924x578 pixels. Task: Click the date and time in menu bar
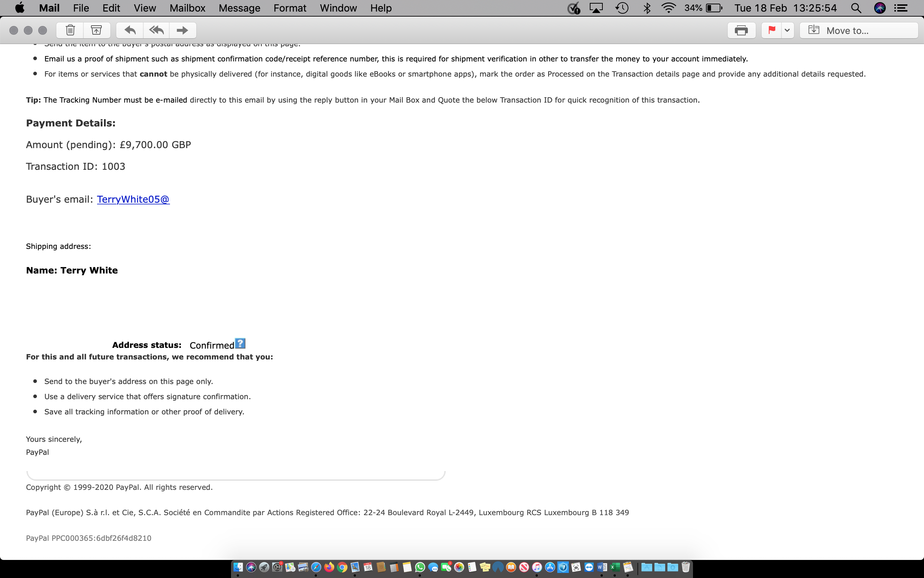click(785, 8)
